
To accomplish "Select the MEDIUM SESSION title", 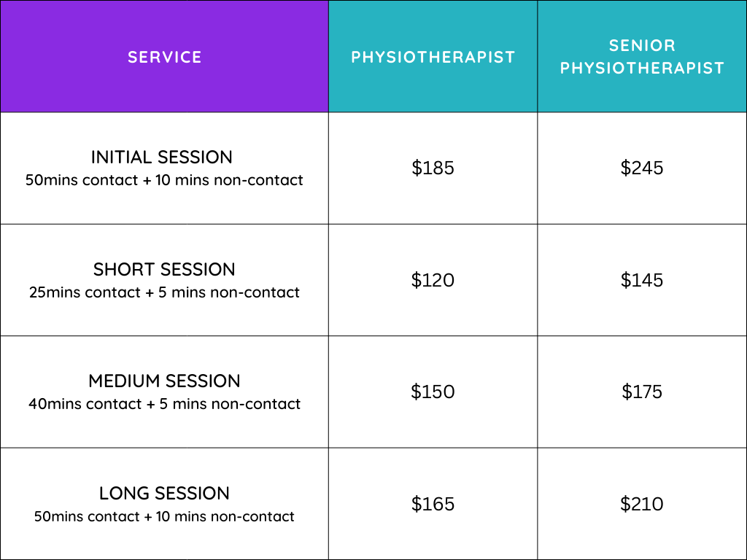I will (x=164, y=381).
